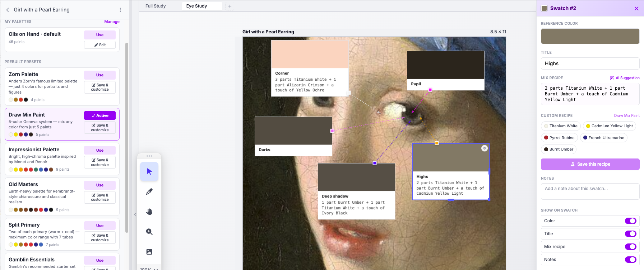This screenshot has width=644, height=270.
Task: Save and customize Impressionist Palette
Action: pos(100,162)
